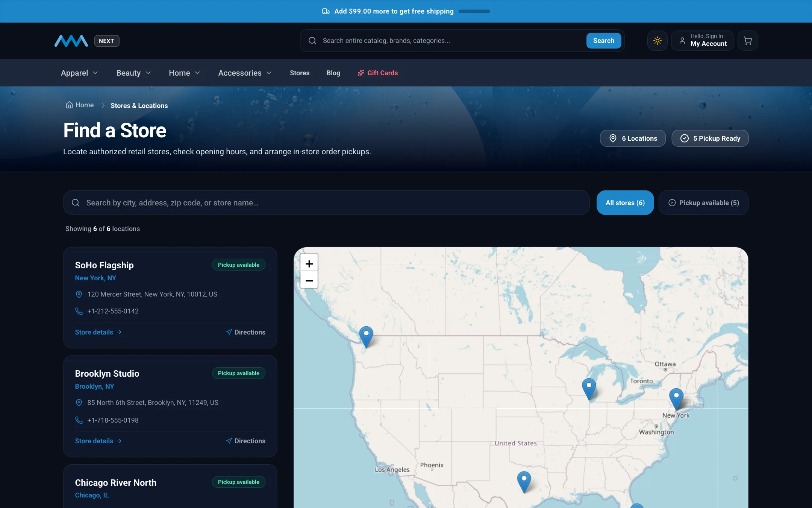The image size is (812, 508).
Task: Click SoHo Flagship phone number
Action: (x=113, y=311)
